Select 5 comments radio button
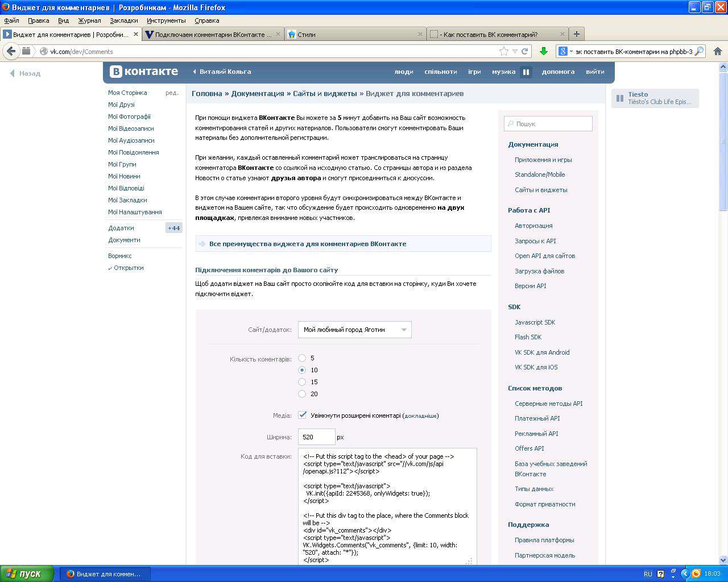This screenshot has height=582, width=728. tap(302, 358)
